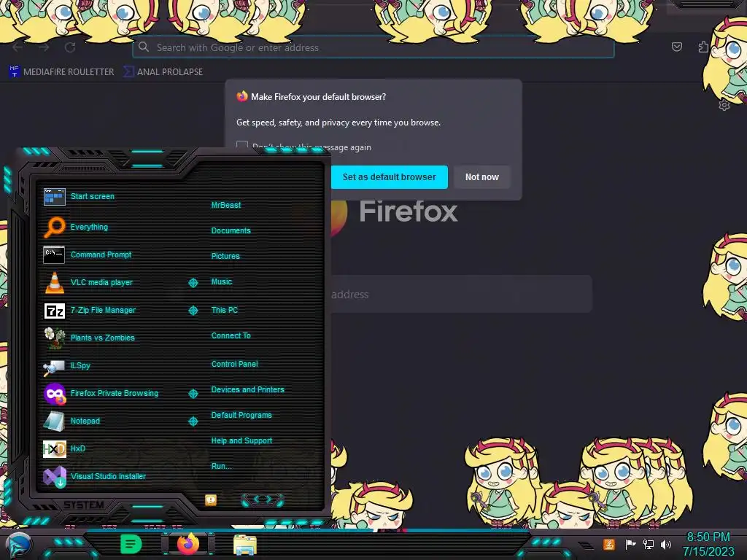Open Command Prompt entry
This screenshot has width=747, height=560.
pos(88,254)
